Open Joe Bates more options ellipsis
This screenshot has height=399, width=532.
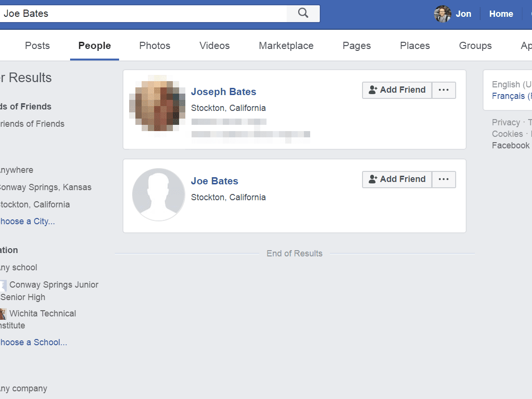pyautogui.click(x=444, y=179)
